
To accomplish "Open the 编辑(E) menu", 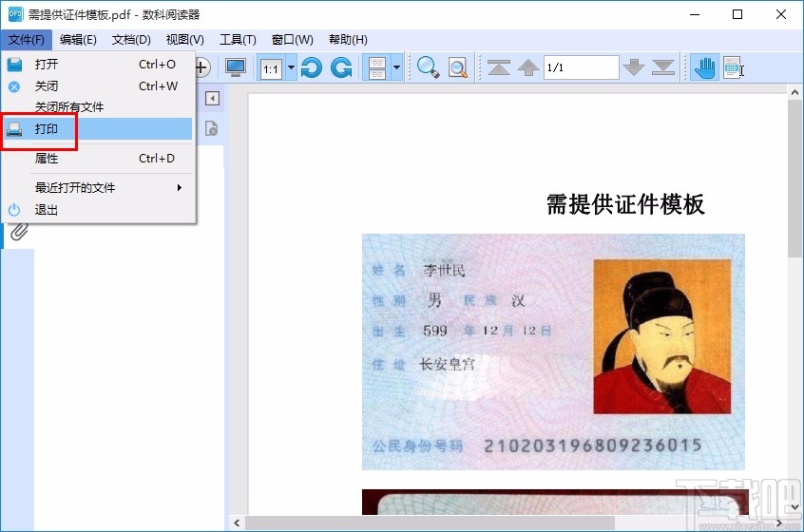I will (78, 40).
